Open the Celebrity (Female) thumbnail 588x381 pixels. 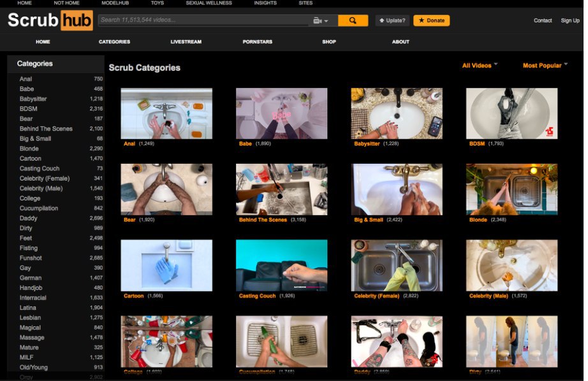pyautogui.click(x=397, y=265)
